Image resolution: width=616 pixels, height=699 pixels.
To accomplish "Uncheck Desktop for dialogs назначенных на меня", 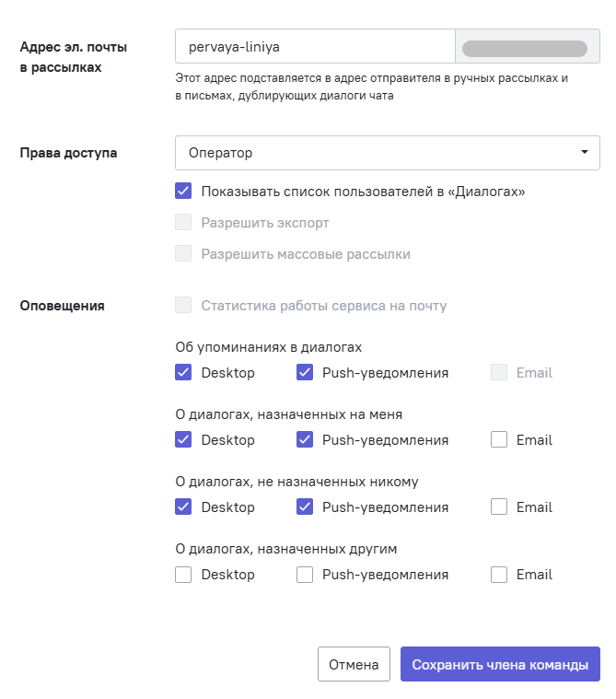I will [183, 440].
